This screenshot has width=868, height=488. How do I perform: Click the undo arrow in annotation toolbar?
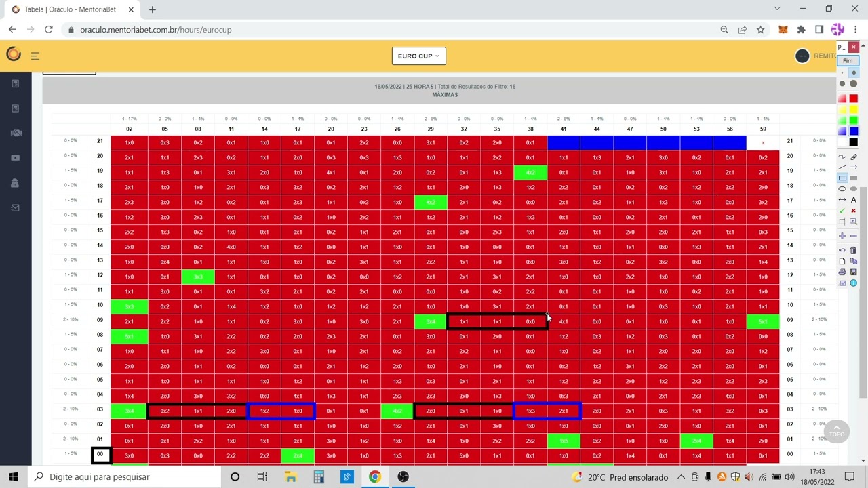tap(842, 250)
